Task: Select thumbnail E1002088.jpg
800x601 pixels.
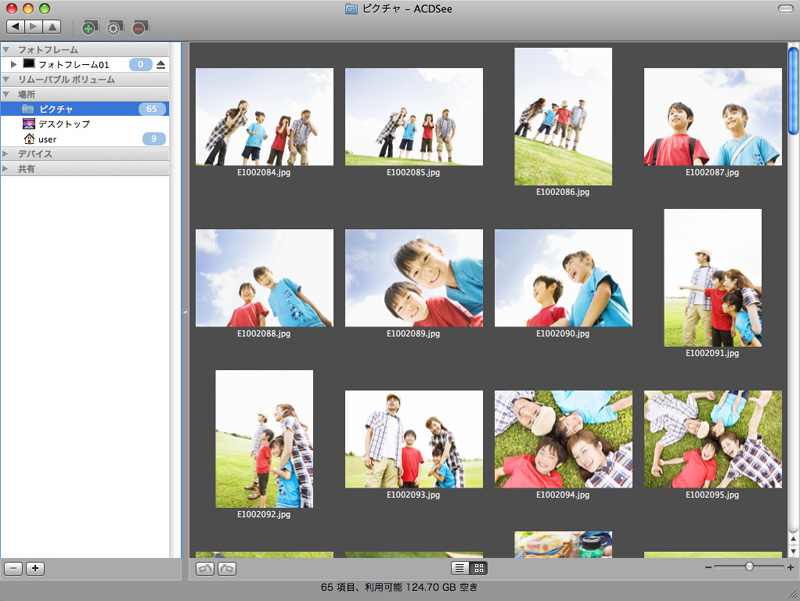Action: point(264,278)
